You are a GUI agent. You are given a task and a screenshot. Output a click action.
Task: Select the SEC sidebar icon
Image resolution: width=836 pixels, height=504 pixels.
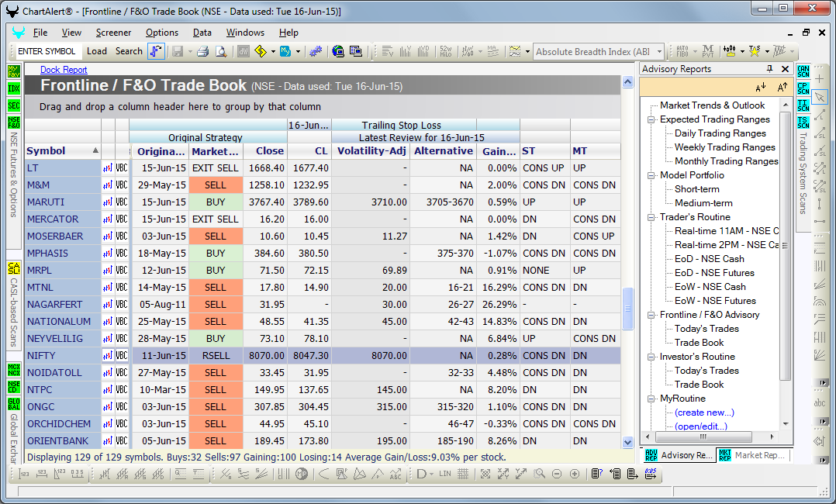pos(14,105)
